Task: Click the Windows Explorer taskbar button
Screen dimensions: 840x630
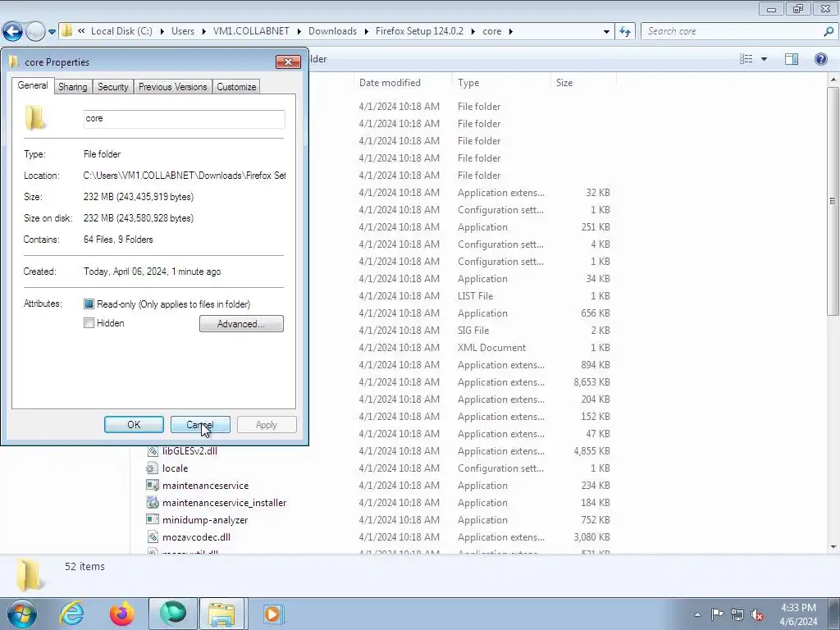Action: point(221,614)
